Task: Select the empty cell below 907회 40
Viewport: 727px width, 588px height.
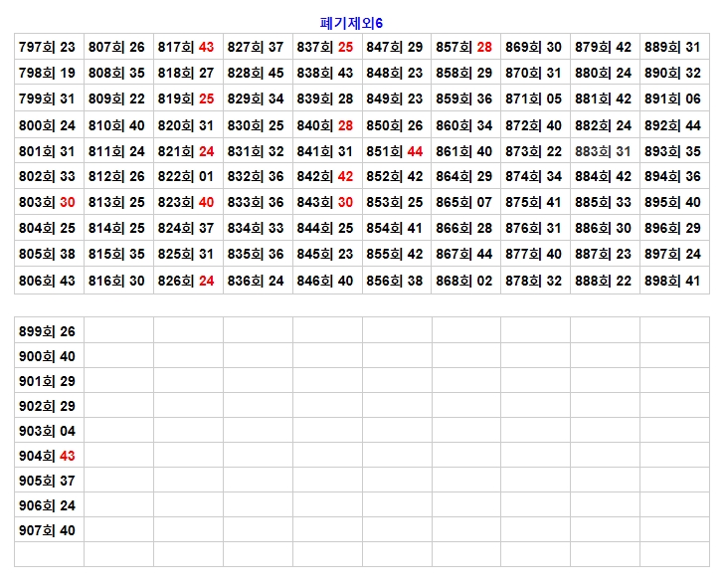Action: [x=48, y=554]
